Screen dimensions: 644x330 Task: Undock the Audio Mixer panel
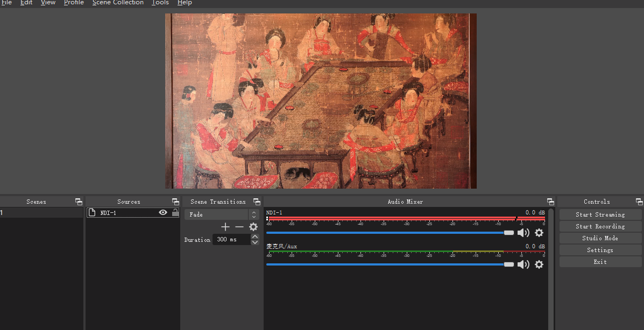550,202
